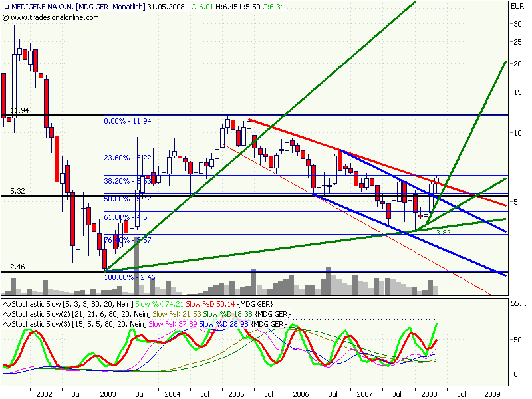Select Fibonacci label 100.00% - 2.46

pos(130,277)
